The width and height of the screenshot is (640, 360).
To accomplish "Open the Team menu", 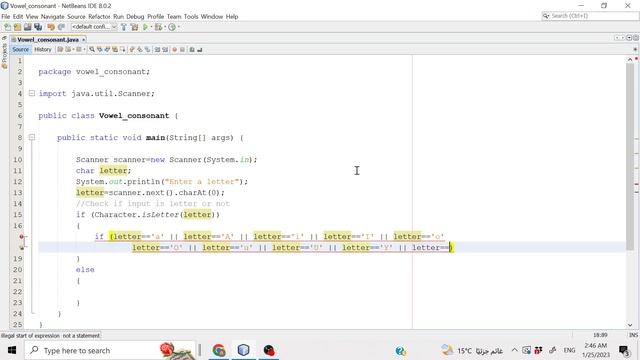I will [x=174, y=17].
